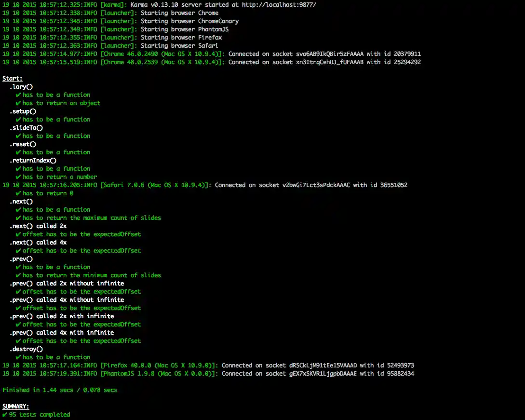Click the checkmark beside 'has to return a number'

pyautogui.click(x=18, y=177)
